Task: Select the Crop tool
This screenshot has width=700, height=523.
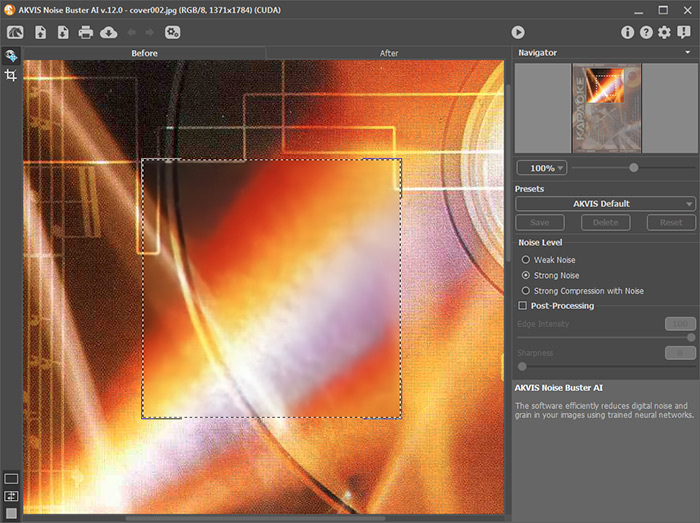Action: 11,75
